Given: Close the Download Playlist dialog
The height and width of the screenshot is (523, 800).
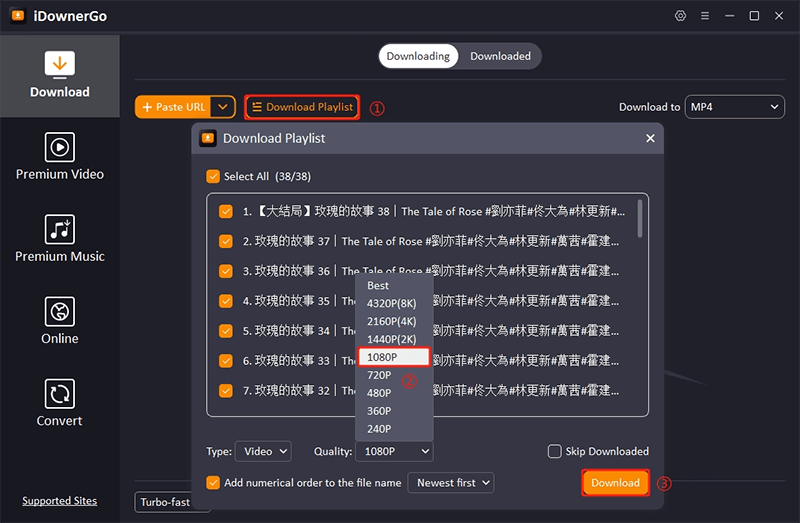Looking at the screenshot, I should [x=650, y=138].
